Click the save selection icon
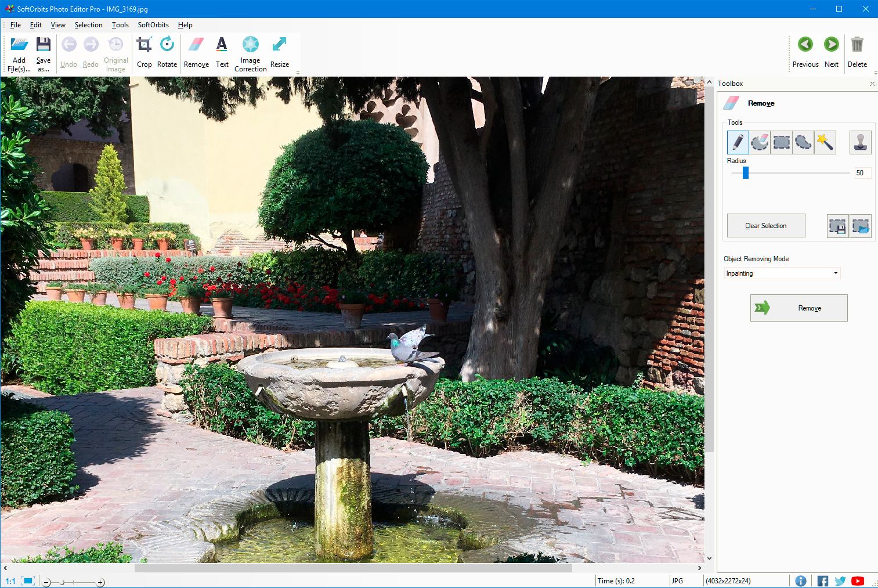The image size is (878, 588). pyautogui.click(x=837, y=226)
